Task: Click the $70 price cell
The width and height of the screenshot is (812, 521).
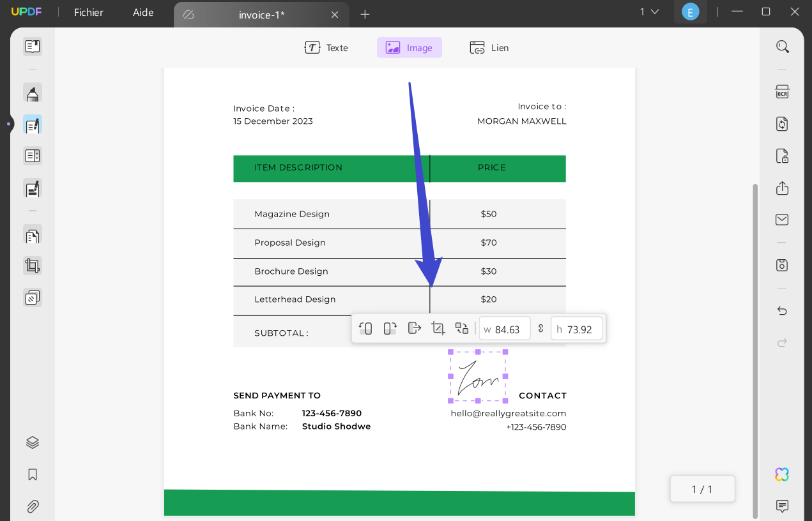Action: click(489, 243)
